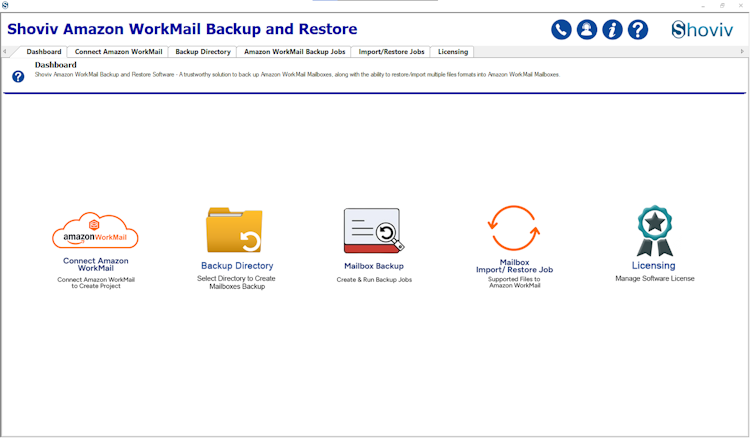Open help via header question mark icon
750x438 pixels.
638,30
